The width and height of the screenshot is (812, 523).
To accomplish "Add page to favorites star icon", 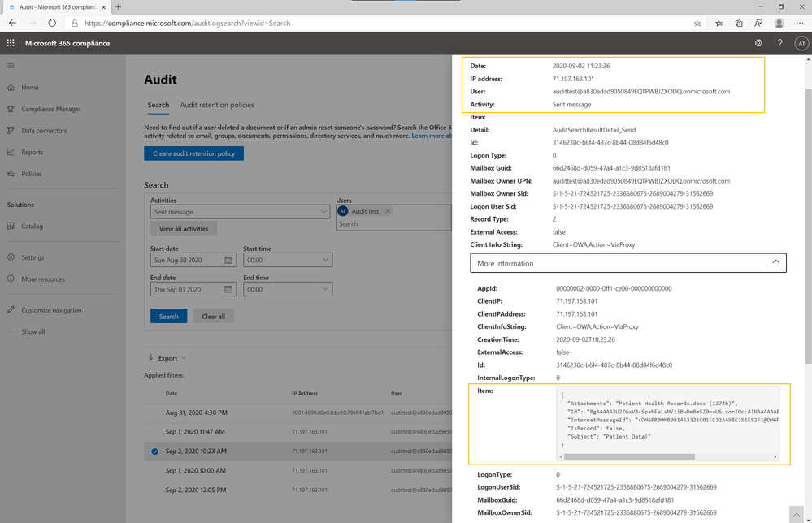I will [x=697, y=24].
